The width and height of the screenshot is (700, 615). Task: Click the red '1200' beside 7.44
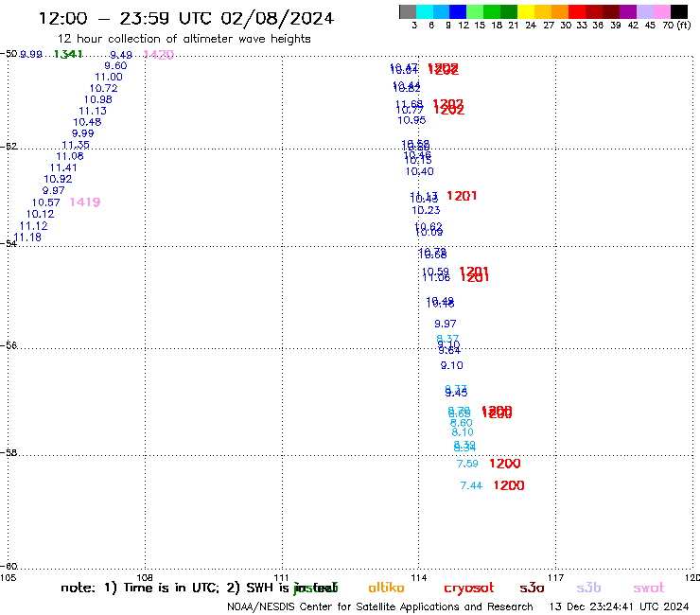pos(509,485)
